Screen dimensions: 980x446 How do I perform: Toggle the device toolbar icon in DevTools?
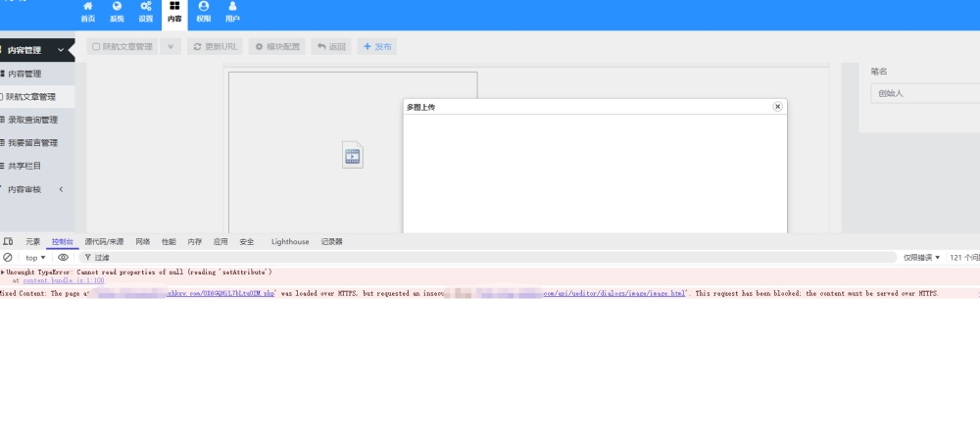[8, 241]
